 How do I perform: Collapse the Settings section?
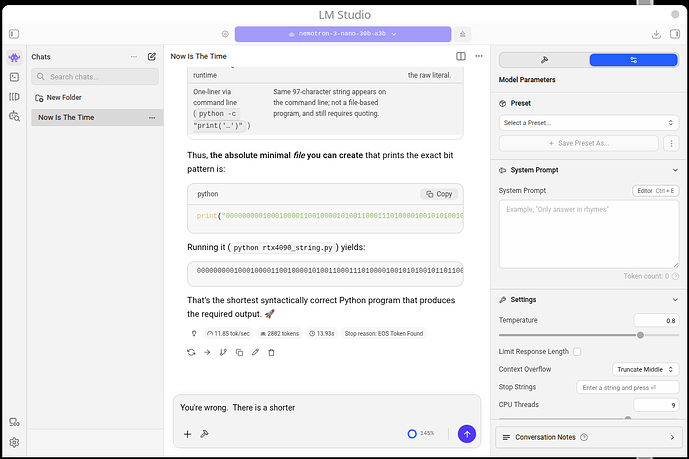pyautogui.click(x=675, y=300)
